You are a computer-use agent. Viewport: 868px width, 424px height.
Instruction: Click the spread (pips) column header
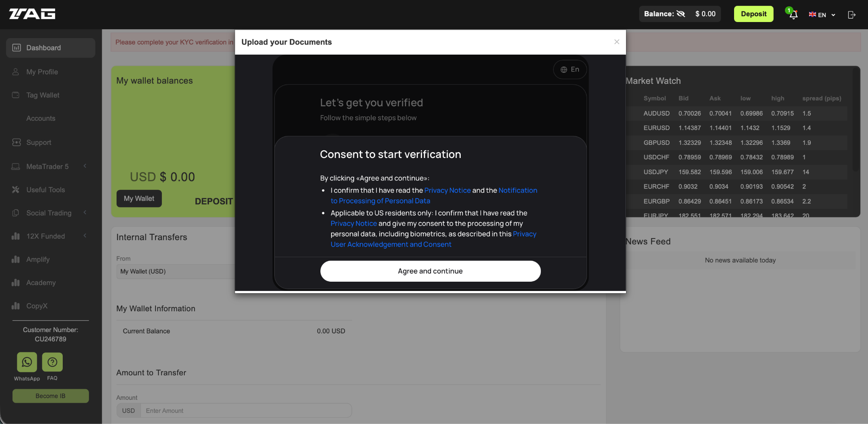coord(821,98)
